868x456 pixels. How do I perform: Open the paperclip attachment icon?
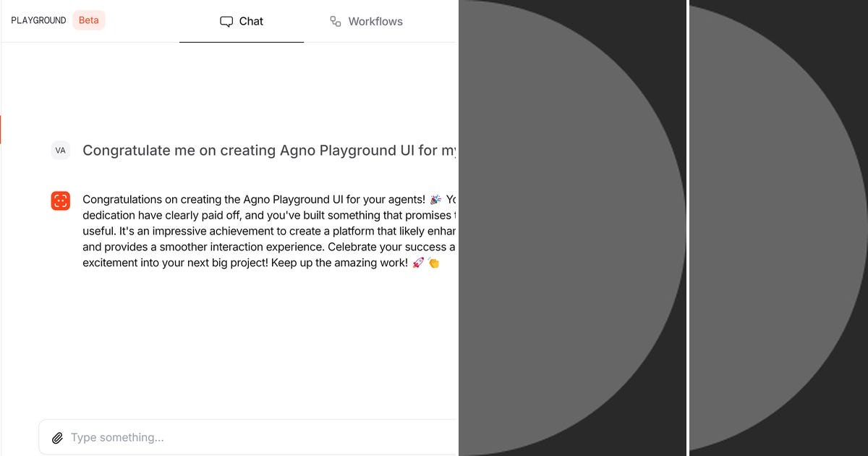(58, 437)
